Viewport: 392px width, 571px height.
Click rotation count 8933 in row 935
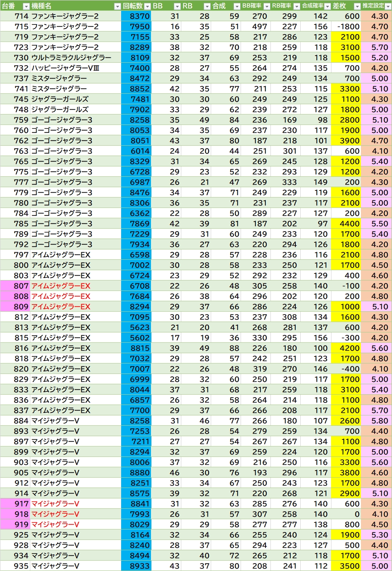(136, 566)
